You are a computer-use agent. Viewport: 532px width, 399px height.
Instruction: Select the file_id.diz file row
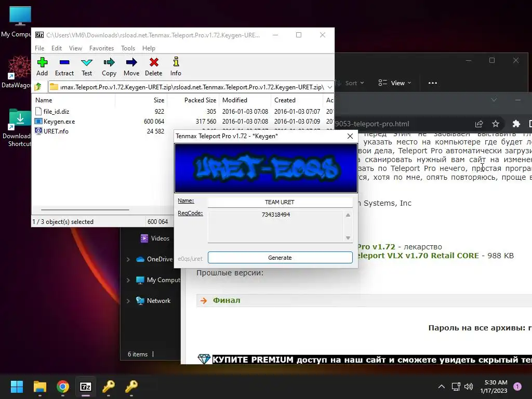[x=183, y=111]
